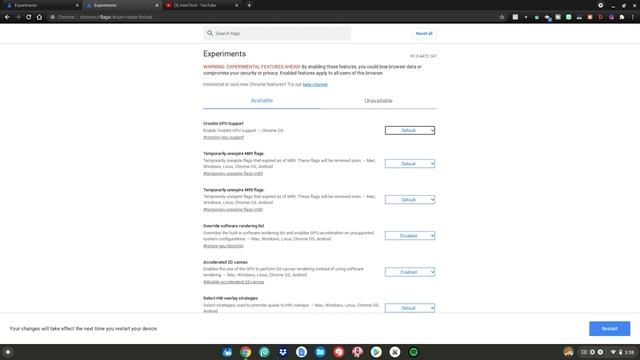This screenshot has height=360, width=640.
Task: Open Spotify from the shelf
Action: [413, 352]
